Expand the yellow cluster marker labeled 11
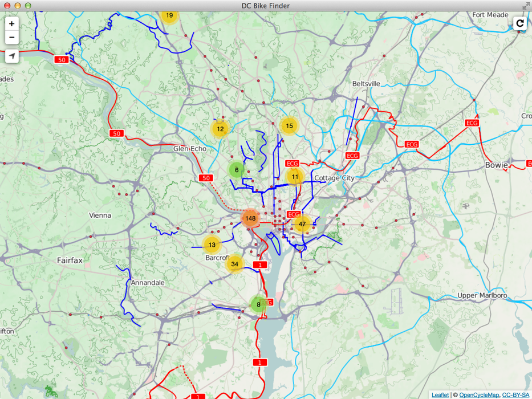The height and width of the screenshot is (399, 532). (294, 177)
